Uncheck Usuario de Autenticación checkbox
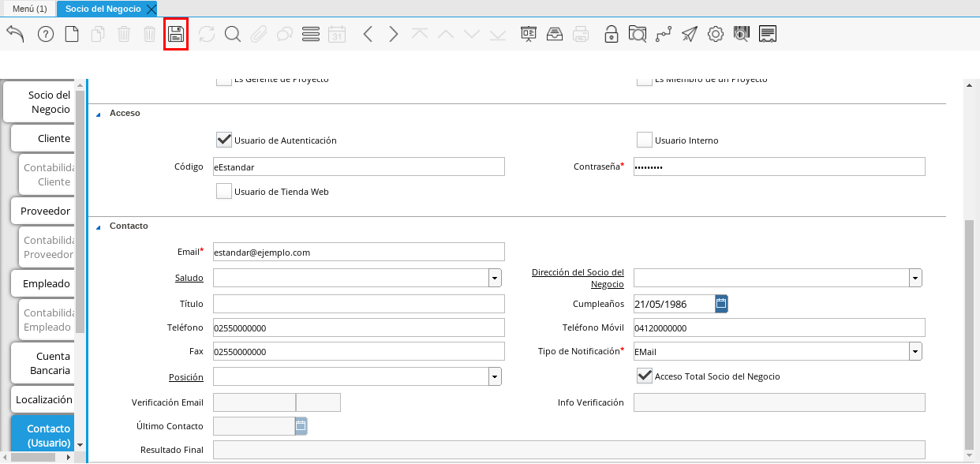The width and height of the screenshot is (980, 464). (x=224, y=140)
